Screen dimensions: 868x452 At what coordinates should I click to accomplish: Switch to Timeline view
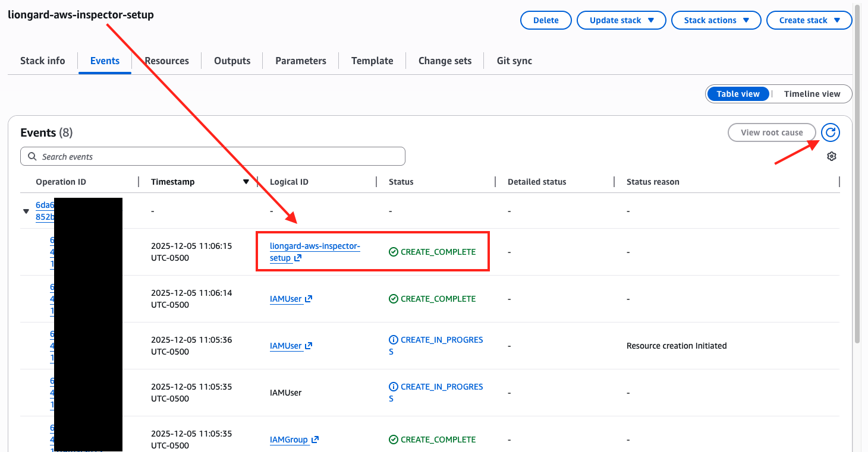pos(812,94)
